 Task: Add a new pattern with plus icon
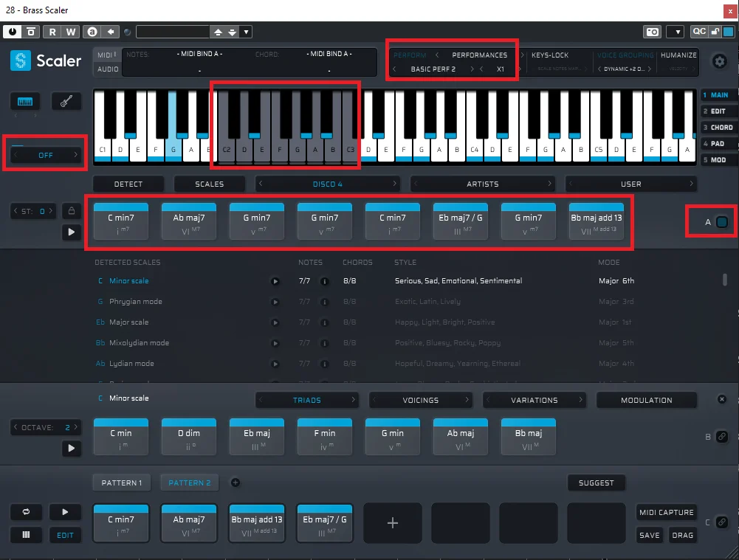click(236, 483)
